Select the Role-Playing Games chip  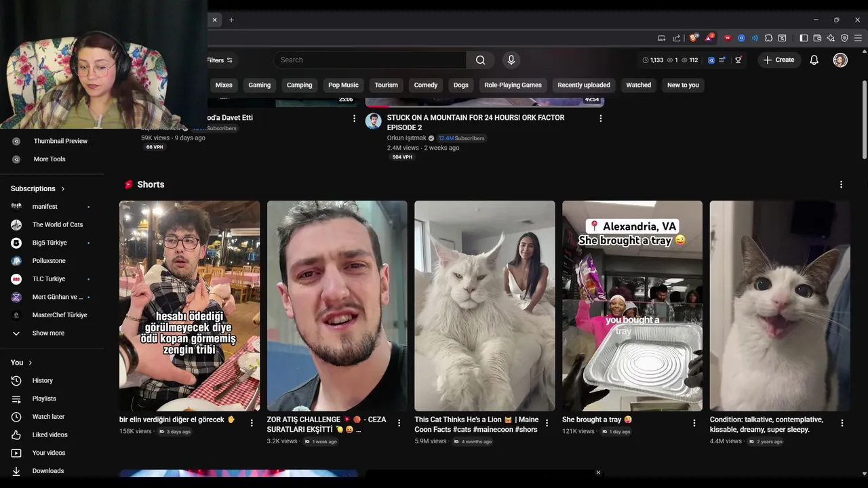513,85
